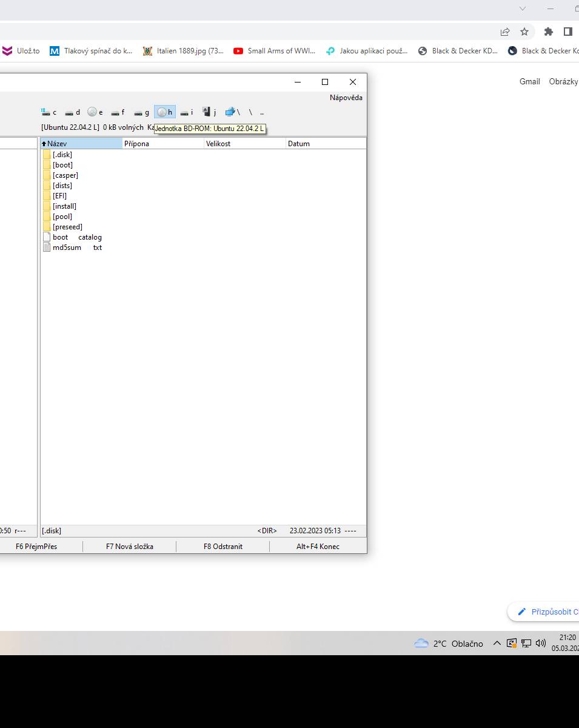Open weather widget 2°C Oblačno
The image size is (579, 728).
[x=449, y=644]
